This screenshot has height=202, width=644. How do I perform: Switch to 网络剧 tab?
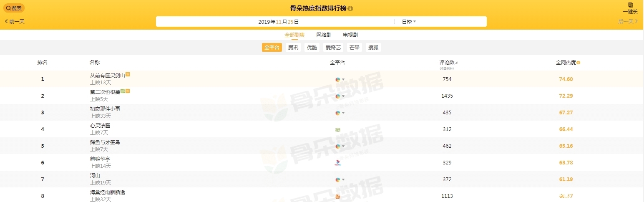pos(324,35)
